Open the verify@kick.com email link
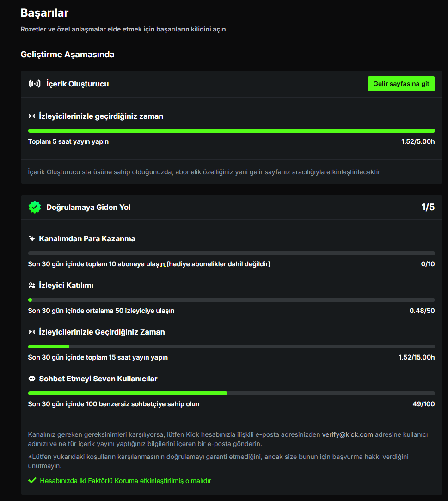 (x=347, y=434)
